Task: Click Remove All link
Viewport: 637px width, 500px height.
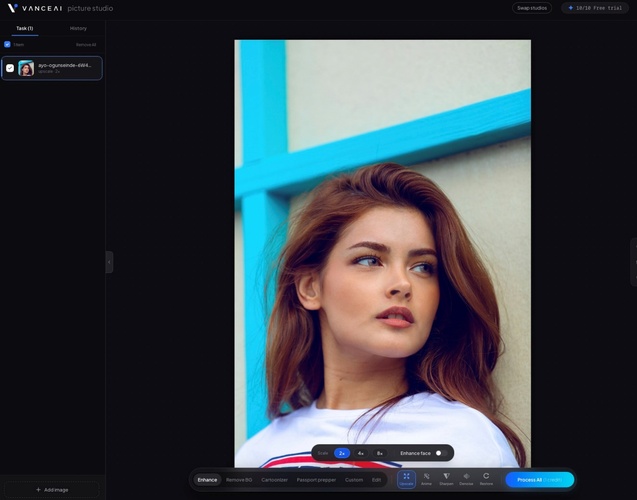Action: [86, 45]
